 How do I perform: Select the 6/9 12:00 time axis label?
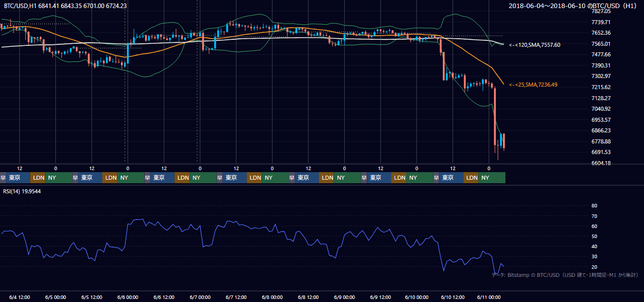point(381,297)
